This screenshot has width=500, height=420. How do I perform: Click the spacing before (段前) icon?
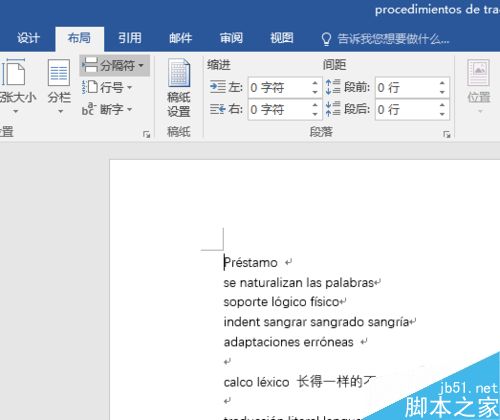(x=333, y=87)
